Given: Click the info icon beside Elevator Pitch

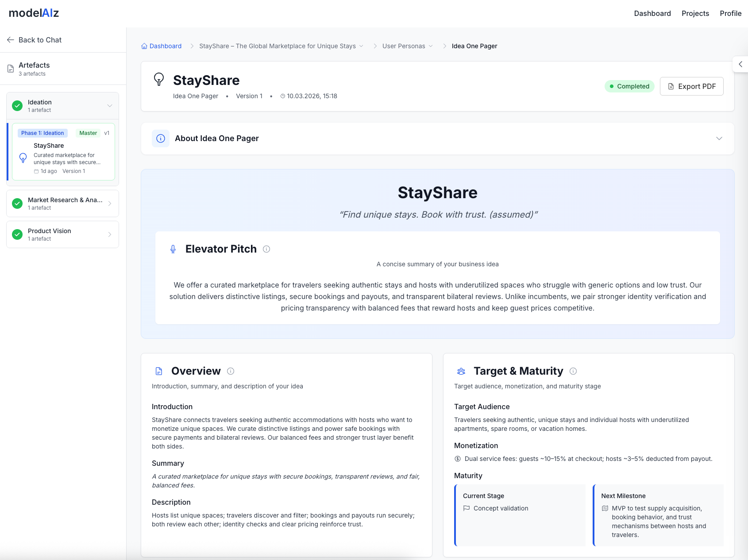Looking at the screenshot, I should pos(266,249).
